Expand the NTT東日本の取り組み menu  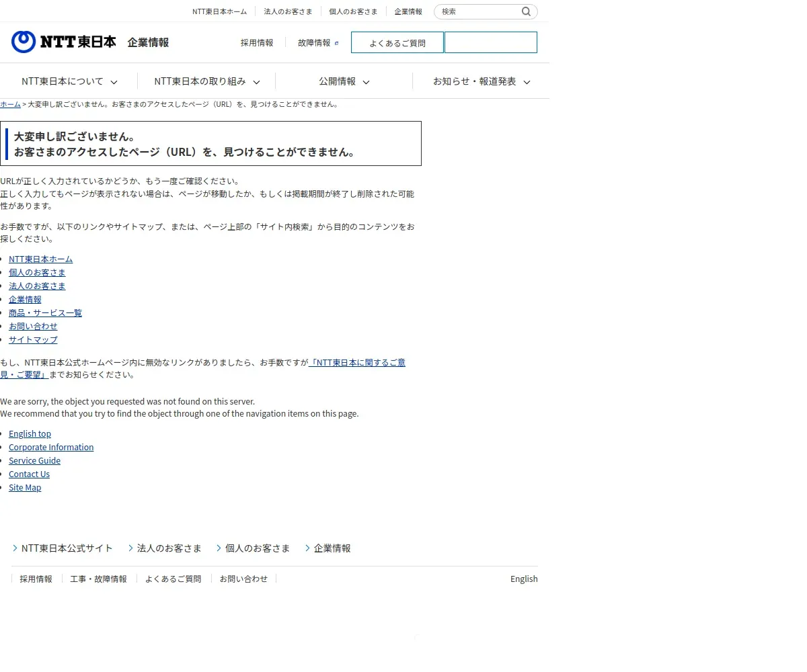click(x=206, y=81)
